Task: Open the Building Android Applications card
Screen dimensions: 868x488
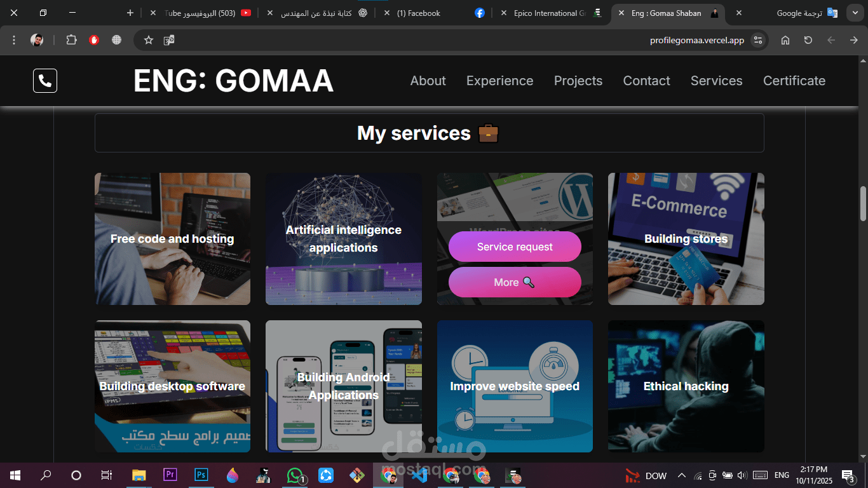Action: (343, 386)
